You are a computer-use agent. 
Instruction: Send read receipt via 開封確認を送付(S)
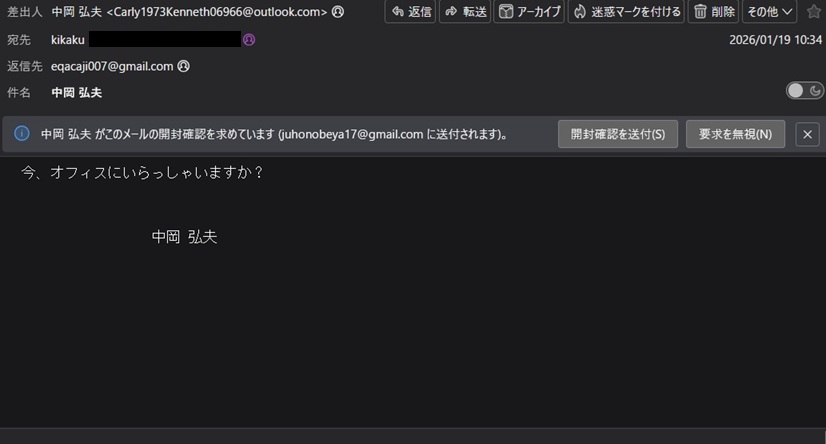tap(618, 134)
